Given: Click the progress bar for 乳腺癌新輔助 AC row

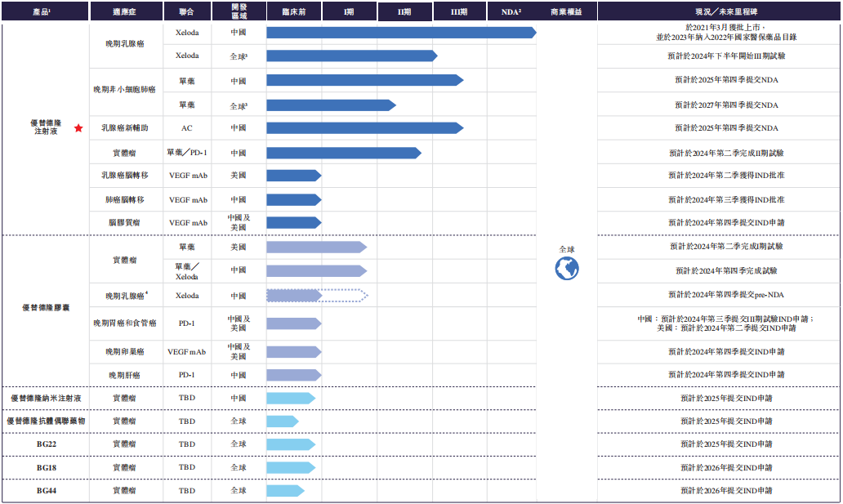Looking at the screenshot, I should point(364,128).
